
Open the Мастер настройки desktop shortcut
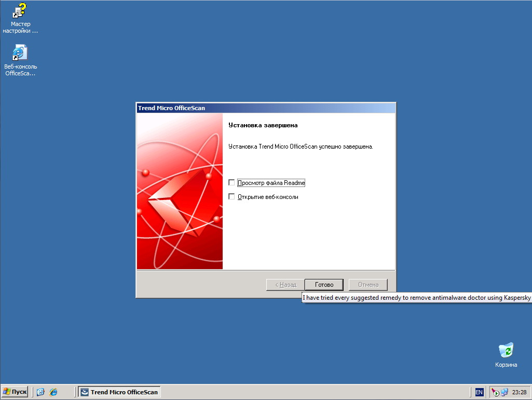coord(20,18)
